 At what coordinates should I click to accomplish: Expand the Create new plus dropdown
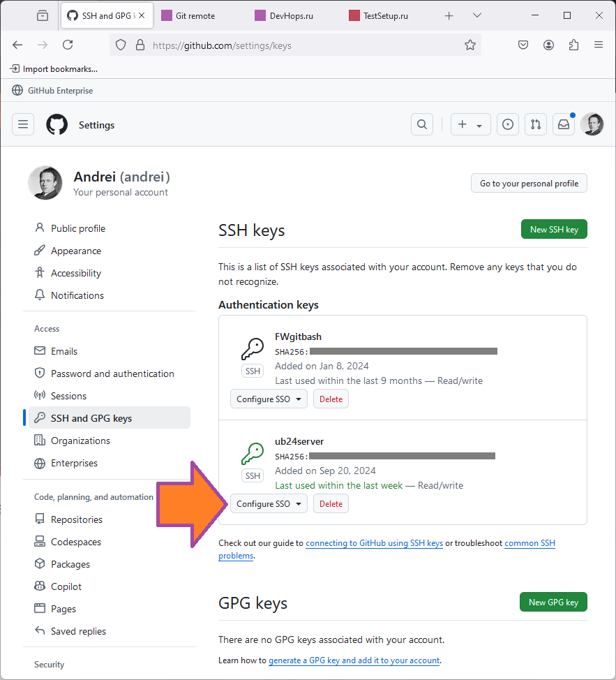[470, 124]
